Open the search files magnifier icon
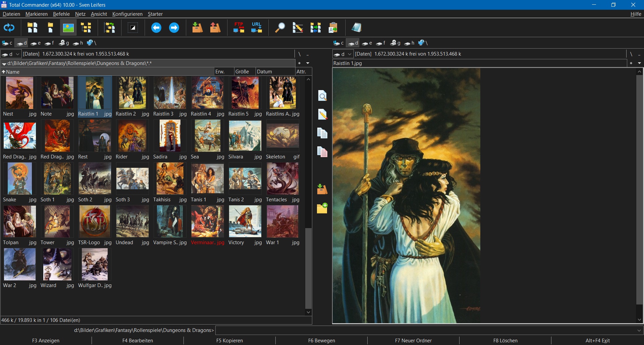Image resolution: width=644 pixels, height=345 pixels. coord(280,28)
